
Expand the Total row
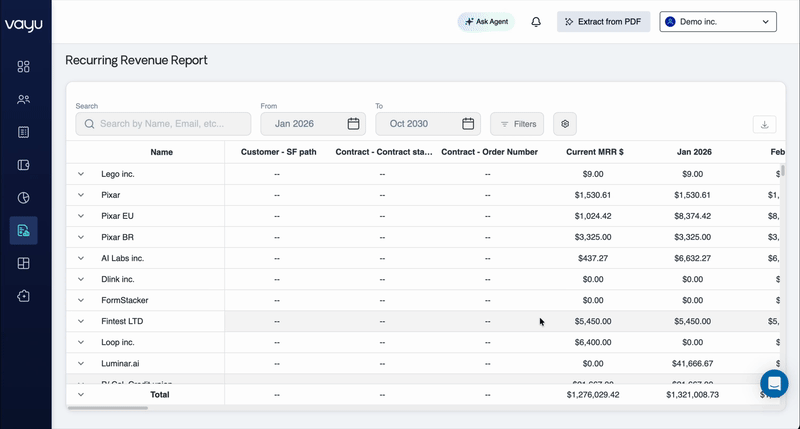click(x=81, y=394)
